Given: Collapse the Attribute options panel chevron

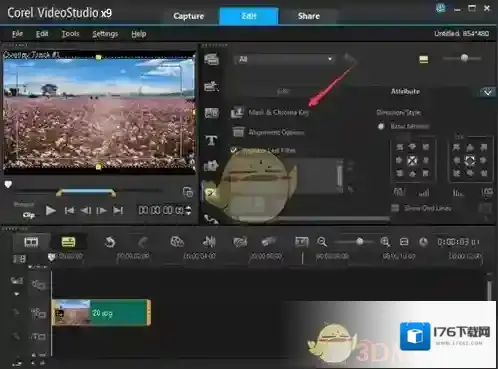Looking at the screenshot, I should [x=487, y=92].
